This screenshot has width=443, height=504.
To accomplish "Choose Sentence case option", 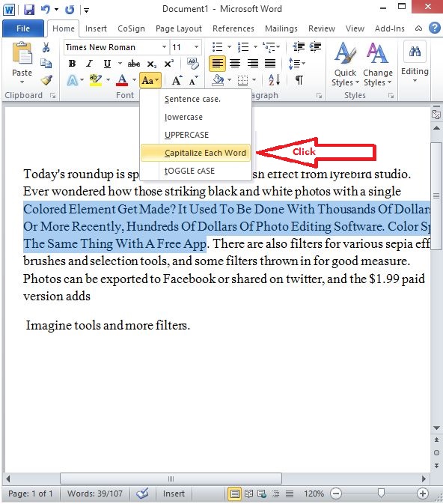I will (196, 100).
